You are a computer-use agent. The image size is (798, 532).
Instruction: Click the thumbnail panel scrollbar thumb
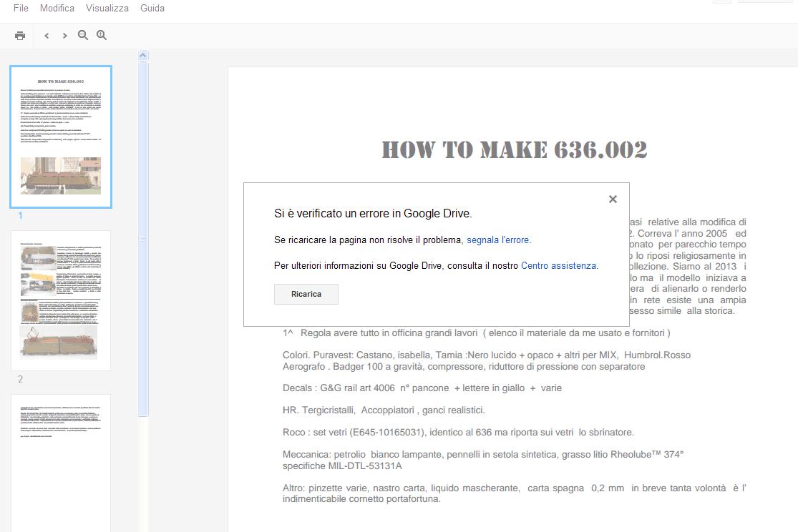[143, 239]
